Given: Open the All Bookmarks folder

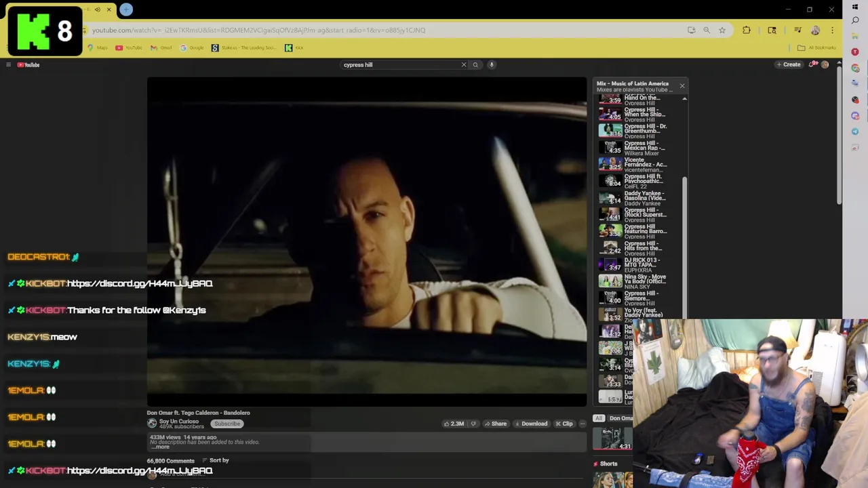Looking at the screenshot, I should pos(816,47).
